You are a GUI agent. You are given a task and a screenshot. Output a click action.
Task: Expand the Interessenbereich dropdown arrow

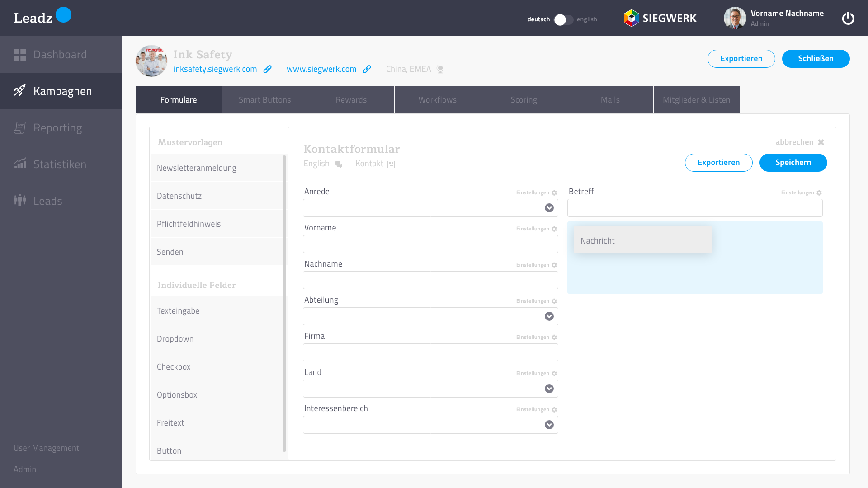tap(549, 425)
